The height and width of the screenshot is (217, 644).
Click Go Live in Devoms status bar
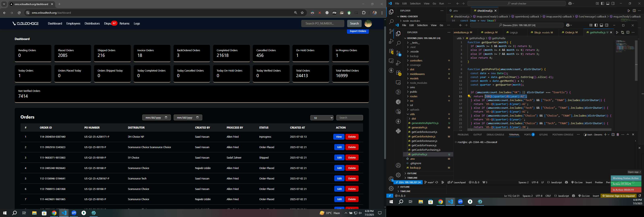coord(577,182)
